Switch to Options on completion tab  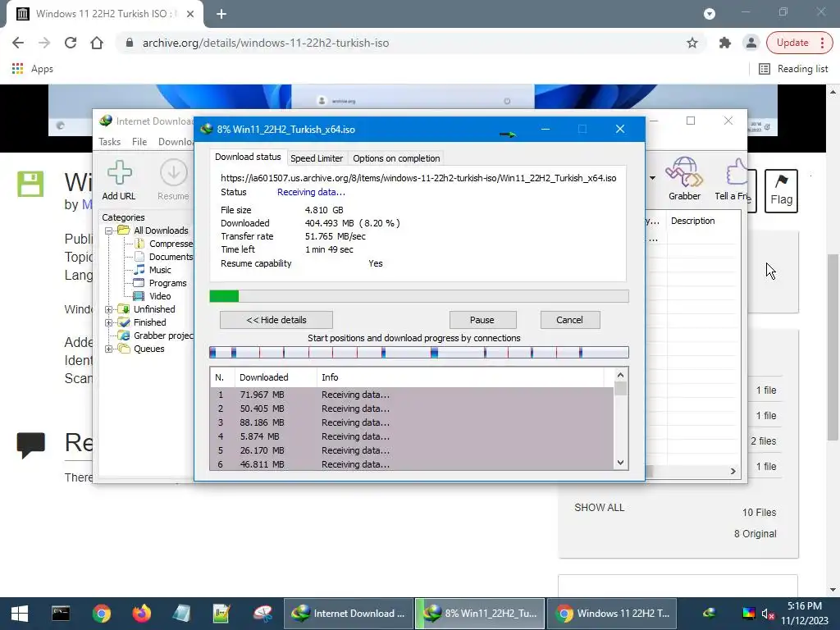pos(396,158)
